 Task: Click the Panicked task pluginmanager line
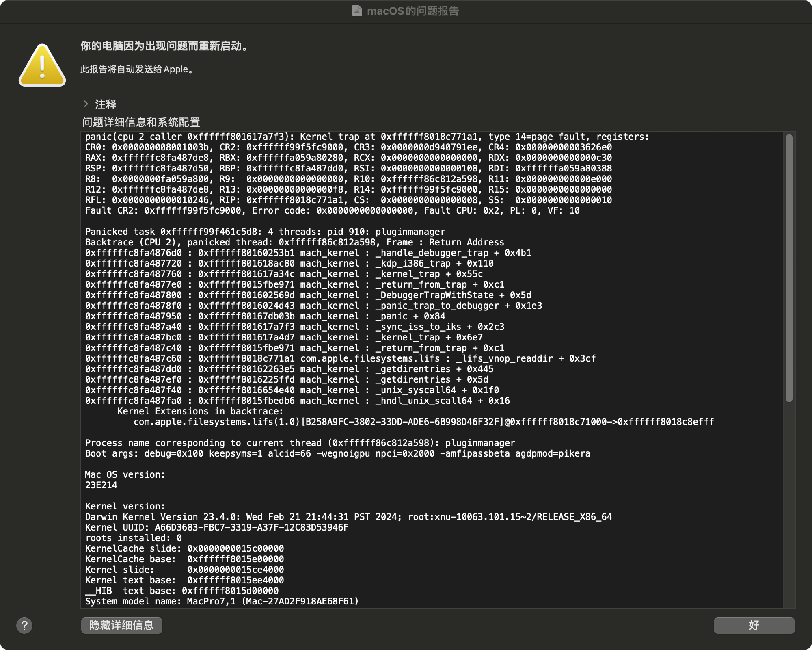pos(265,232)
